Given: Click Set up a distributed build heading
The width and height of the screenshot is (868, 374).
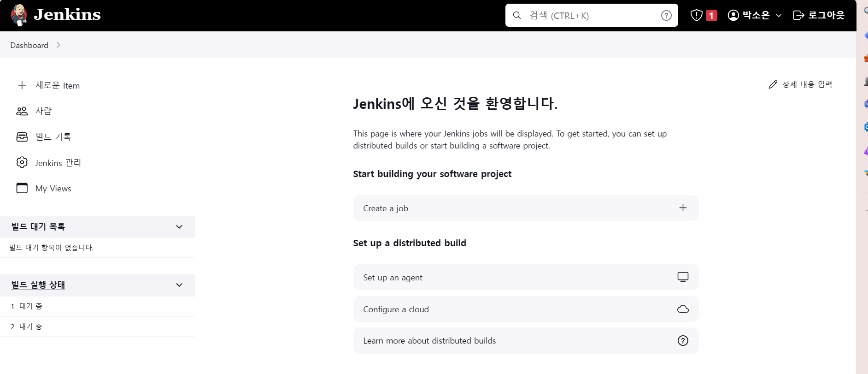Looking at the screenshot, I should point(410,243).
